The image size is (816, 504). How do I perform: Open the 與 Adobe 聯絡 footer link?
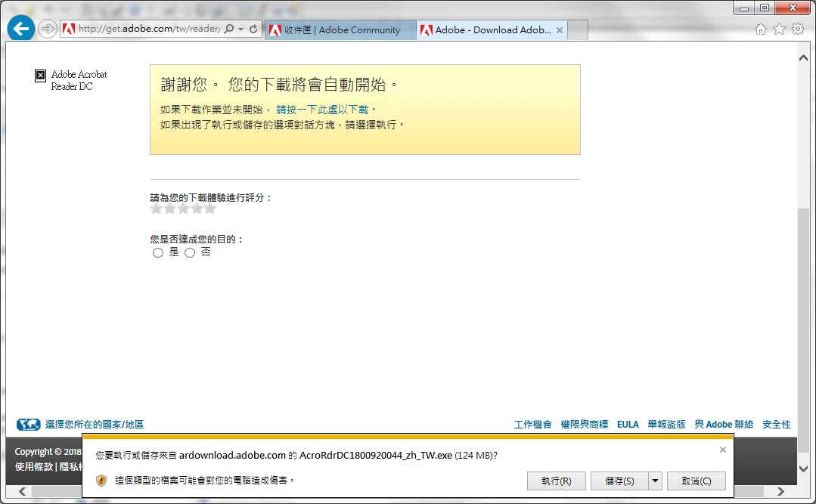tap(724, 425)
